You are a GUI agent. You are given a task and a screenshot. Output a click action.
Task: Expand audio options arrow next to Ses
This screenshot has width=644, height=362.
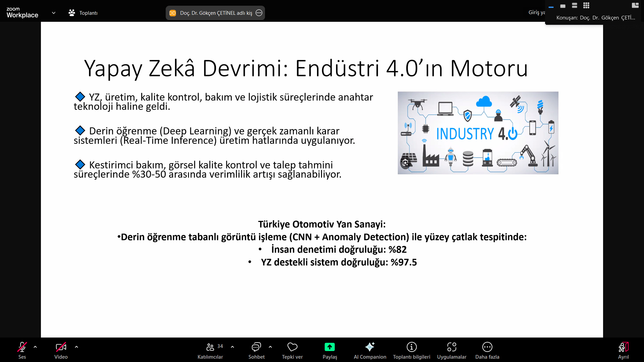35,347
